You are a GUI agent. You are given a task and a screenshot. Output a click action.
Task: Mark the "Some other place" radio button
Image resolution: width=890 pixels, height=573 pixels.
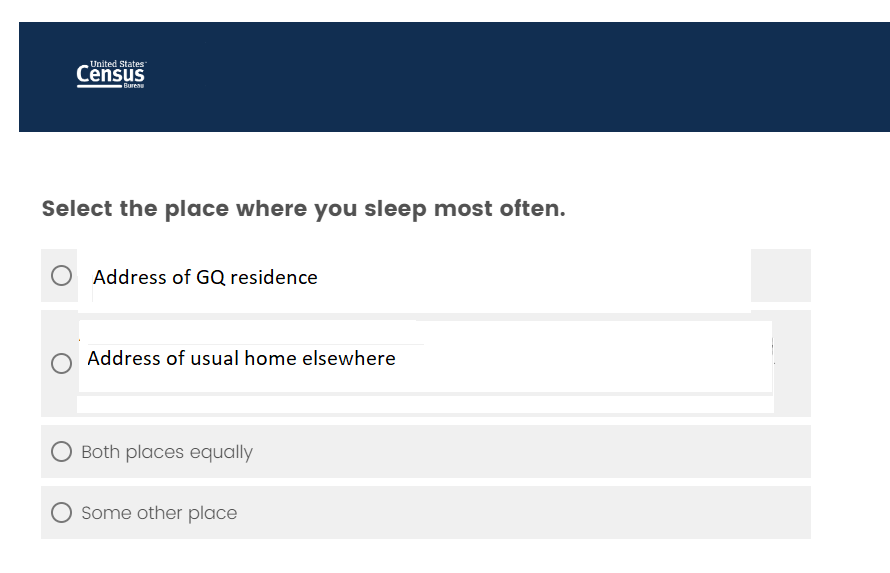click(62, 513)
